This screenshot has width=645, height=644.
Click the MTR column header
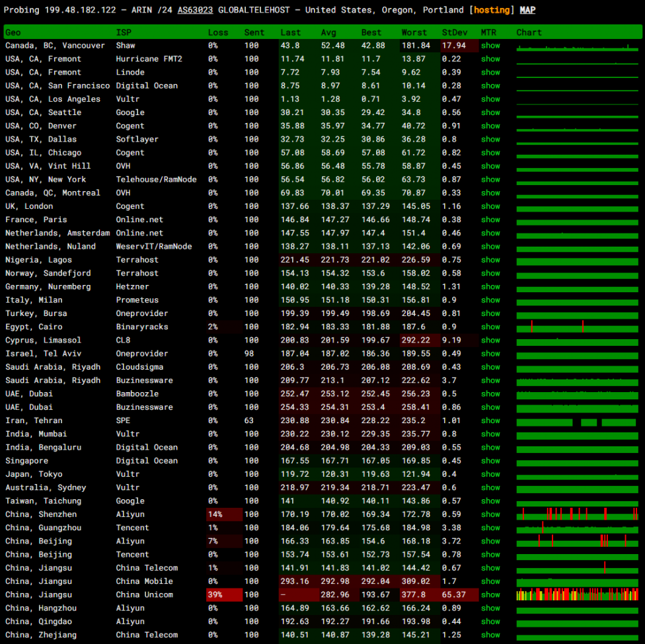[x=488, y=32]
